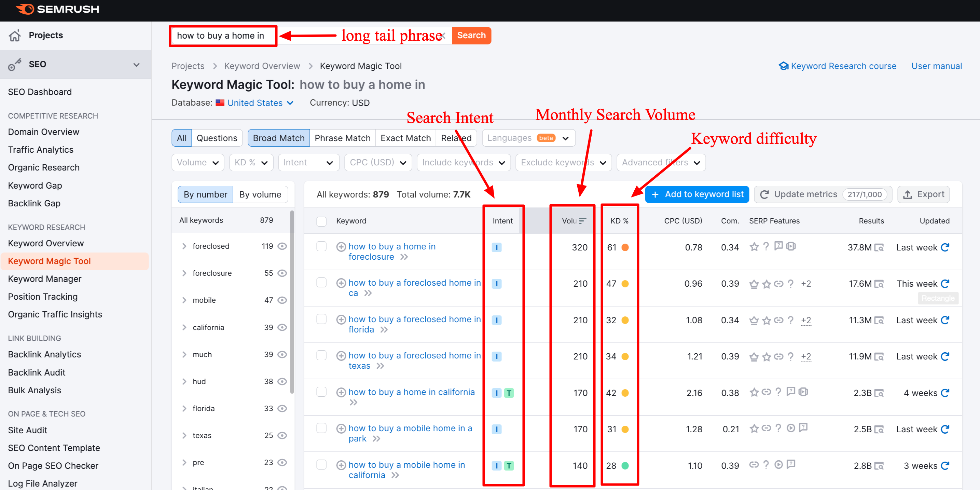This screenshot has width=980, height=490.
Task: Open 'how to buy a home in california' keyword link
Action: tap(412, 392)
